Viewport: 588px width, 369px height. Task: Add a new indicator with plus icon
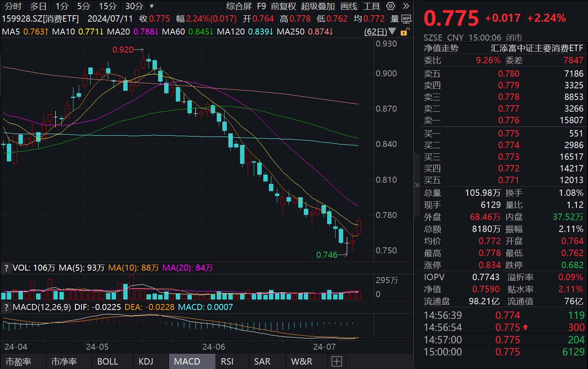pyautogui.click(x=337, y=361)
